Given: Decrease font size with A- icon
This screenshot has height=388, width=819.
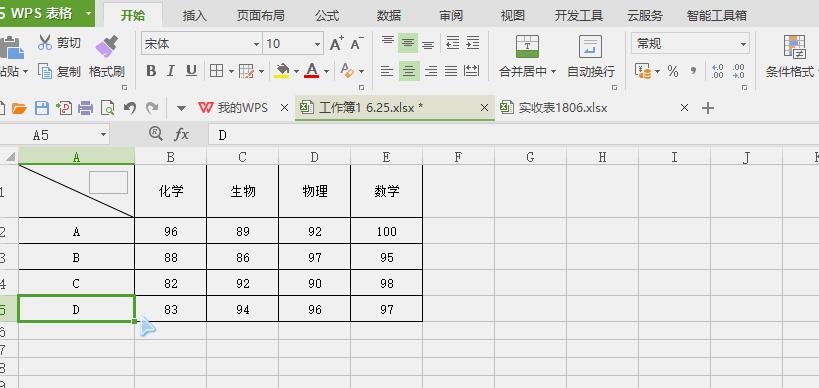Looking at the screenshot, I should click(x=357, y=44).
